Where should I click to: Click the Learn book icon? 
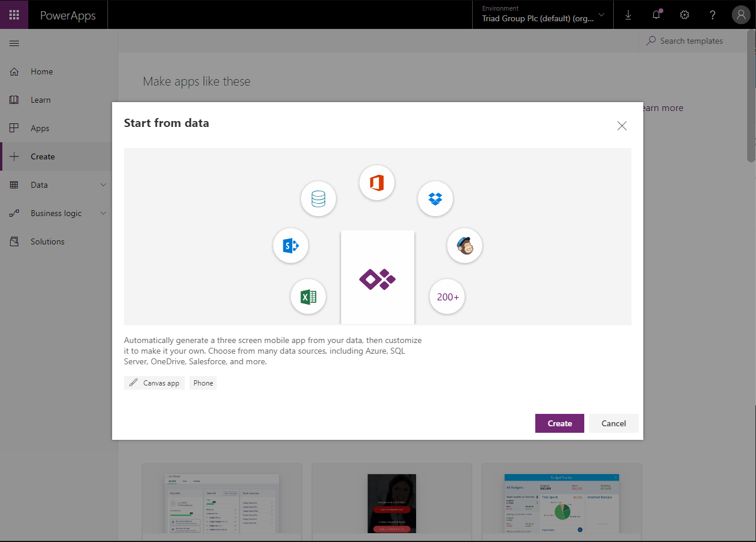point(14,100)
